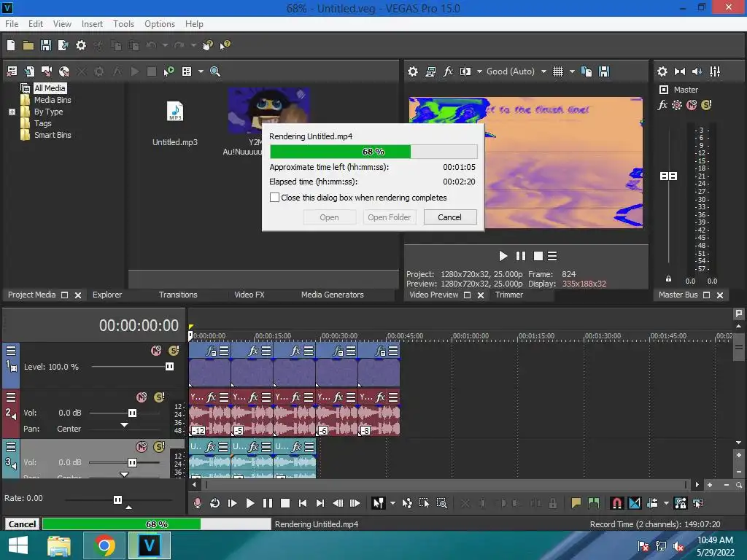Viewport: 747px width, 560px height.
Task: Mute audio track 2
Action: tap(142, 397)
